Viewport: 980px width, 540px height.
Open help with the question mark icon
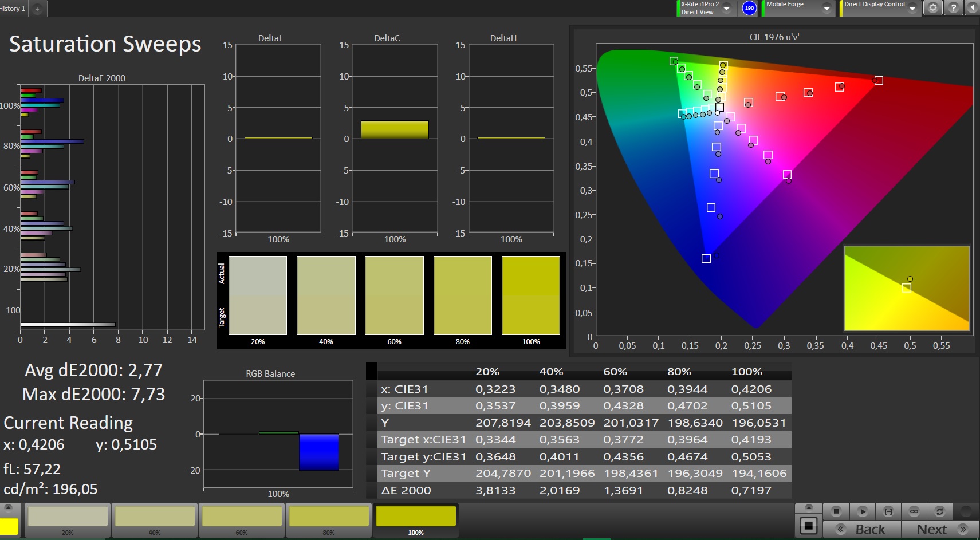(953, 8)
